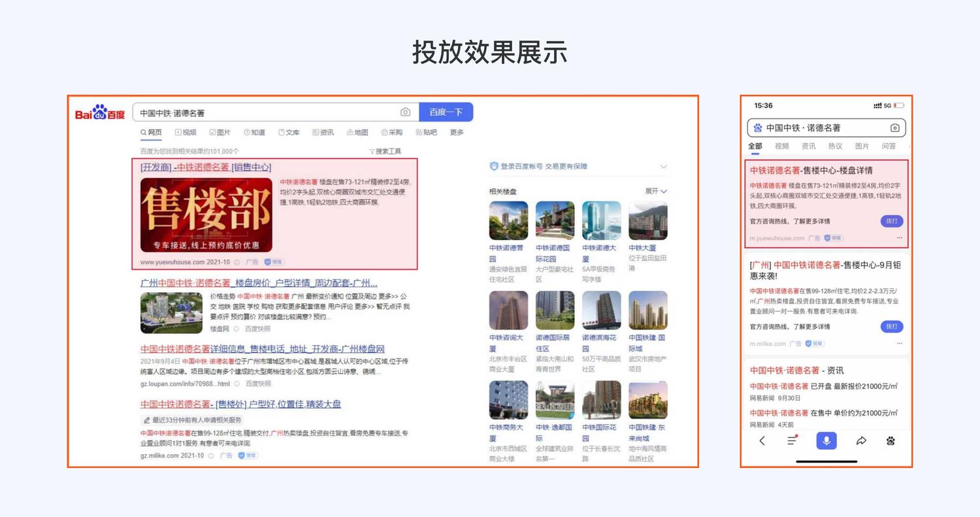Click 百度快照 next to gz.loupan.com
980x517 pixels.
click(x=258, y=384)
